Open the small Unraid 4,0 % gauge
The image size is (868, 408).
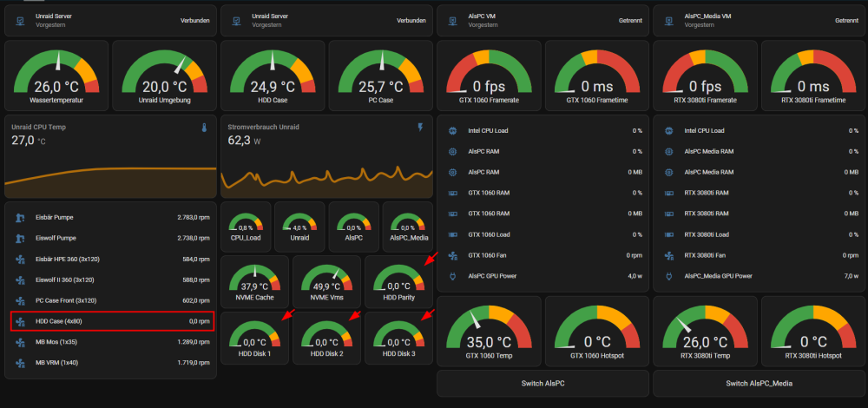(x=299, y=227)
